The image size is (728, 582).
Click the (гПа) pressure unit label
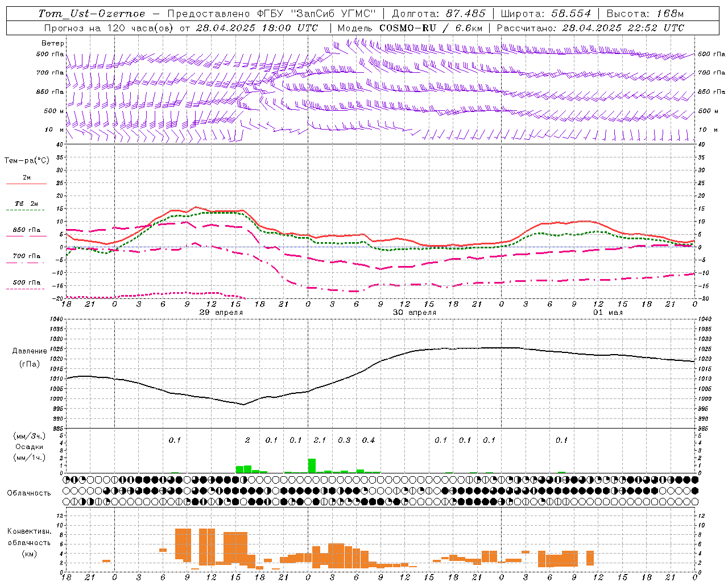[30, 364]
